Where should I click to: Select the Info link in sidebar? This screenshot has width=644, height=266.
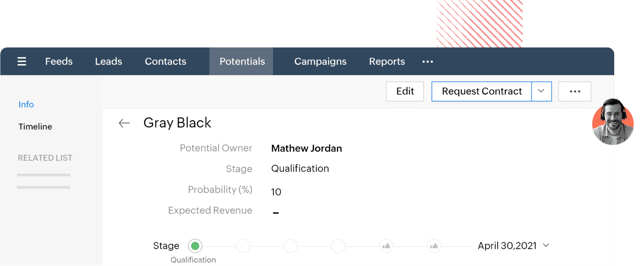(26, 104)
